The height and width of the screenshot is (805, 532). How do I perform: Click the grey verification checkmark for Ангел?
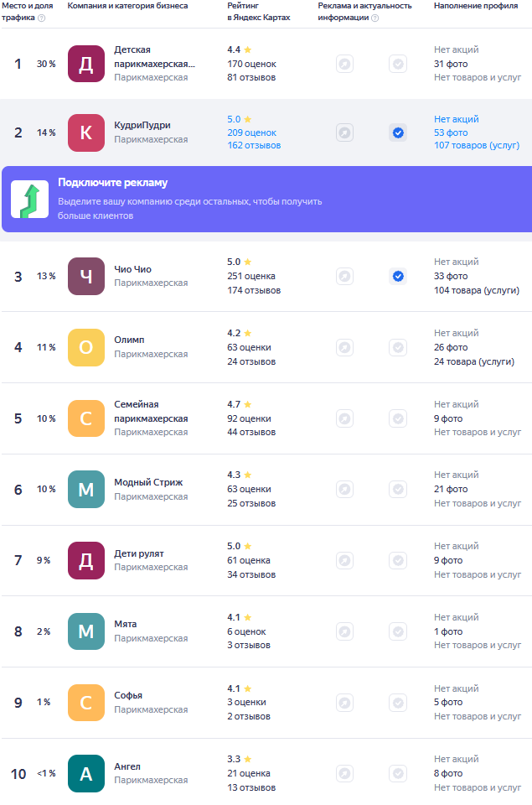click(398, 773)
